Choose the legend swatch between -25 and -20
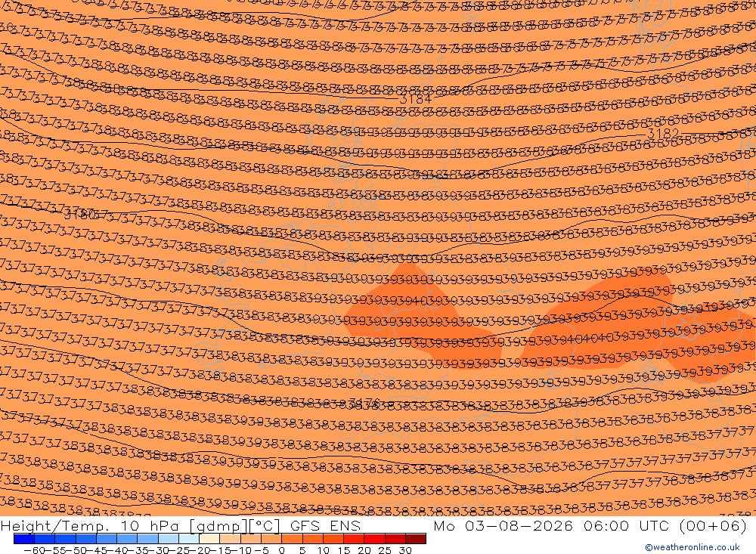Screen dimensions: 756x554 pos(189,539)
